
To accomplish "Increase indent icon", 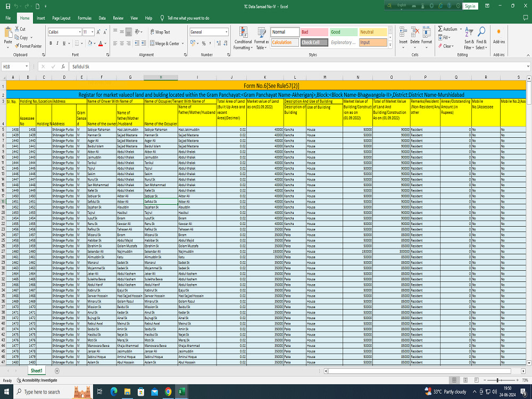I will (x=144, y=43).
